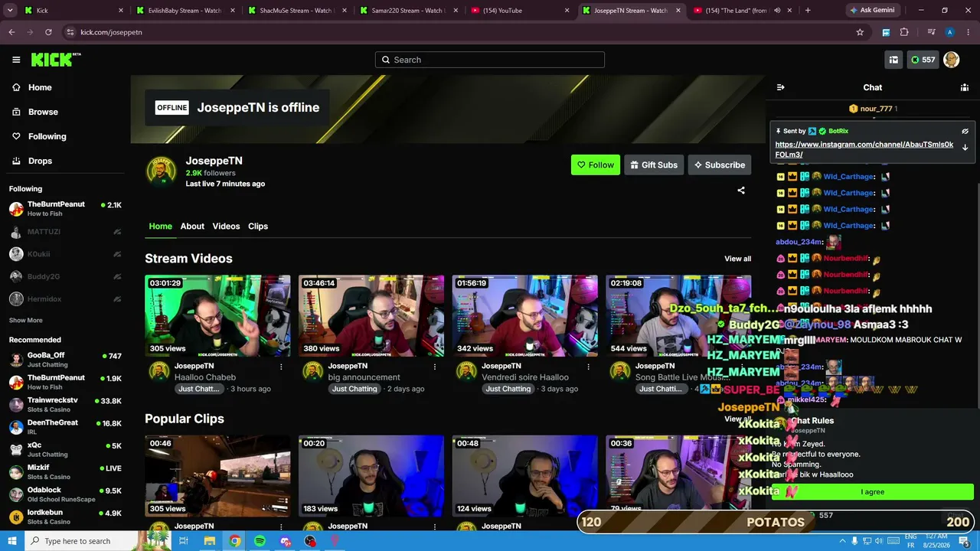Viewport: 980px width, 551px height.
Task: Click JoseppeTN's channel avatar
Action: point(161,171)
